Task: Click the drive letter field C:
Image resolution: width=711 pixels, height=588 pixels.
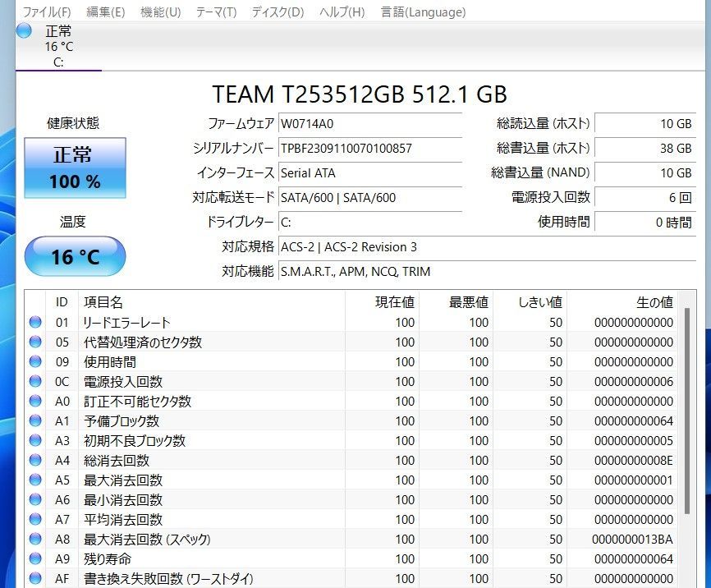Action: [370, 222]
